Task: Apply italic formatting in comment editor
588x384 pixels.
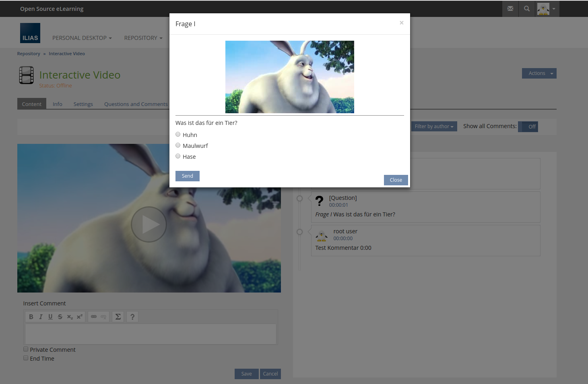Action: tap(41, 317)
